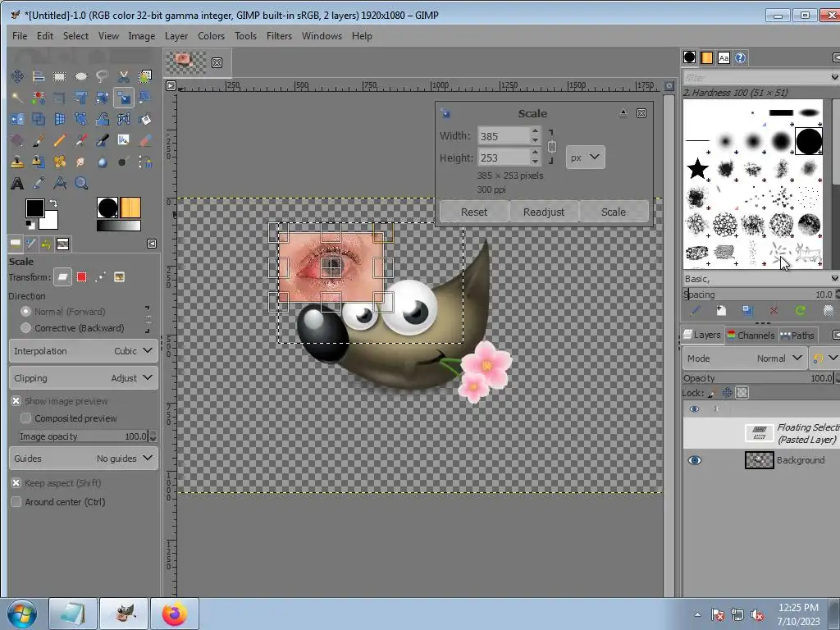Select the Pencil tool
This screenshot has height=630, width=840.
pyautogui.click(x=59, y=140)
